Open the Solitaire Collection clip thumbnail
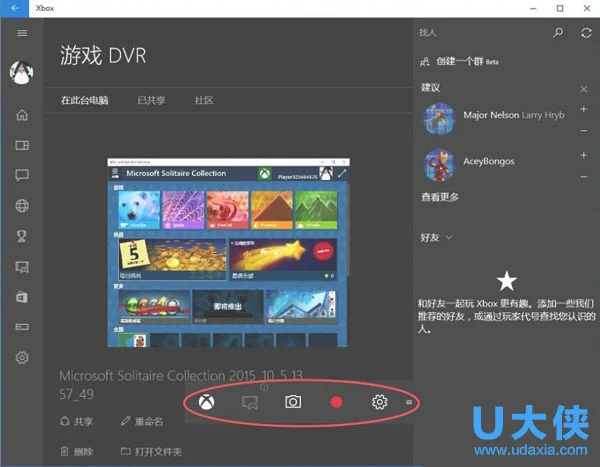 coord(228,253)
